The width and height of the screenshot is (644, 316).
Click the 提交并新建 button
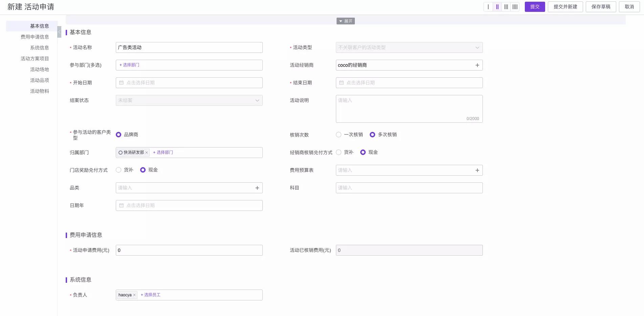click(x=565, y=7)
